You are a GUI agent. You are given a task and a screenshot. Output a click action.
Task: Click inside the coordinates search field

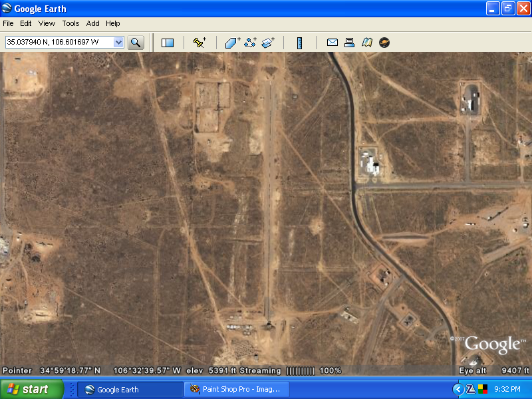coord(60,43)
